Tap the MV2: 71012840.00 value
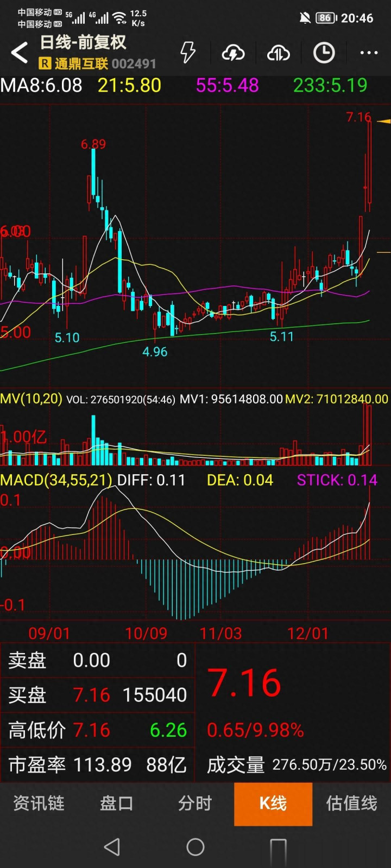 [337, 399]
